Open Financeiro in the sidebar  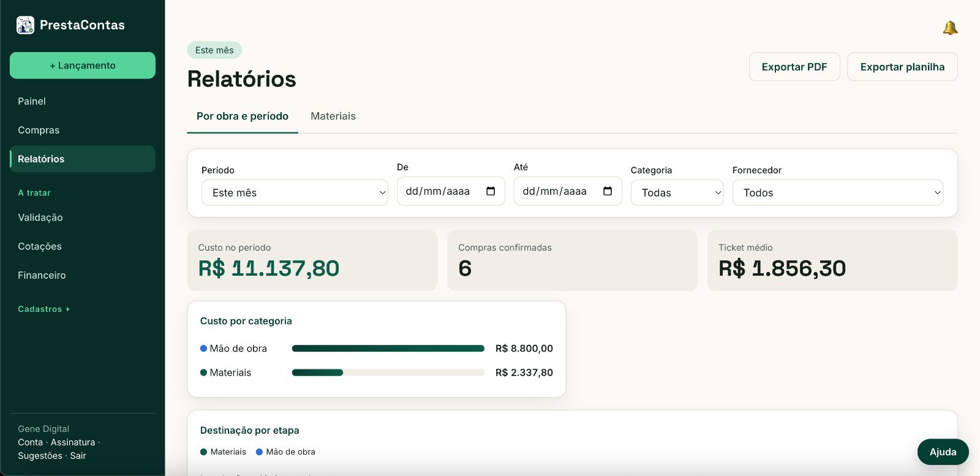(x=83, y=275)
